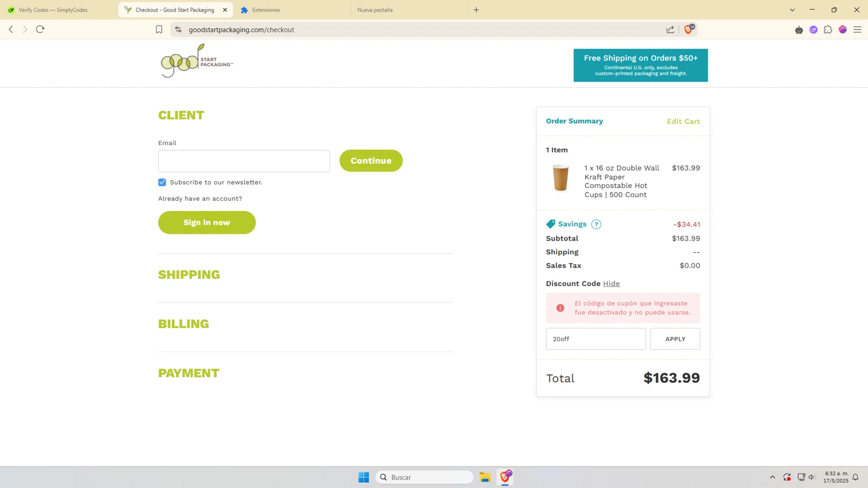Open the taskbar clock showing 6:32 a. m.

[x=836, y=477]
